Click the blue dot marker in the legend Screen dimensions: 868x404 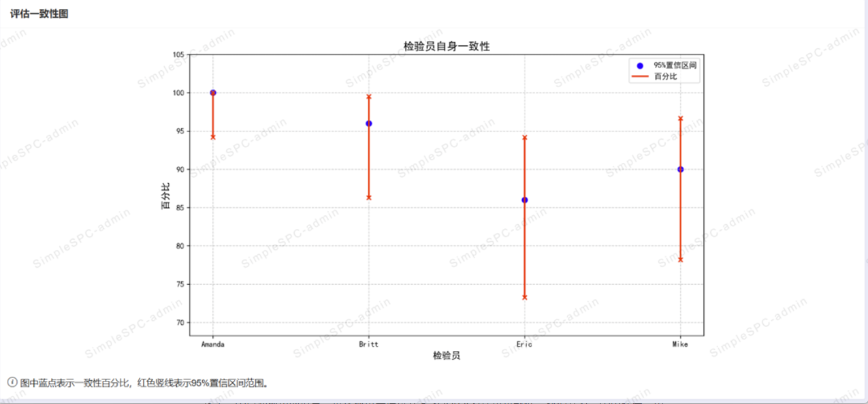[x=640, y=65]
